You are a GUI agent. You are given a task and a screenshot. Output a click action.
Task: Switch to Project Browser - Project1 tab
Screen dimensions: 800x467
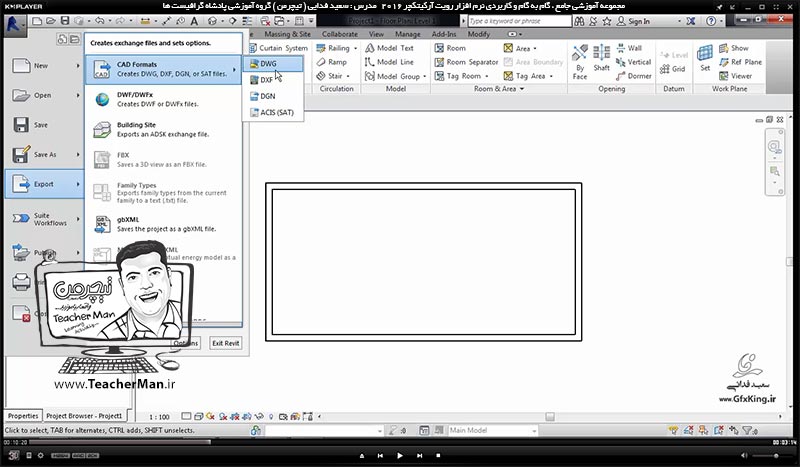coord(84,416)
